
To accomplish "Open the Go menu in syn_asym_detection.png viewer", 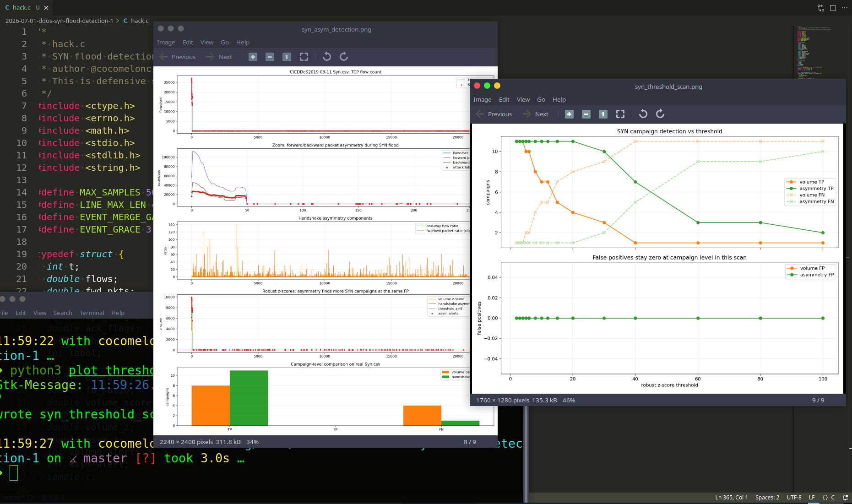I will point(225,42).
